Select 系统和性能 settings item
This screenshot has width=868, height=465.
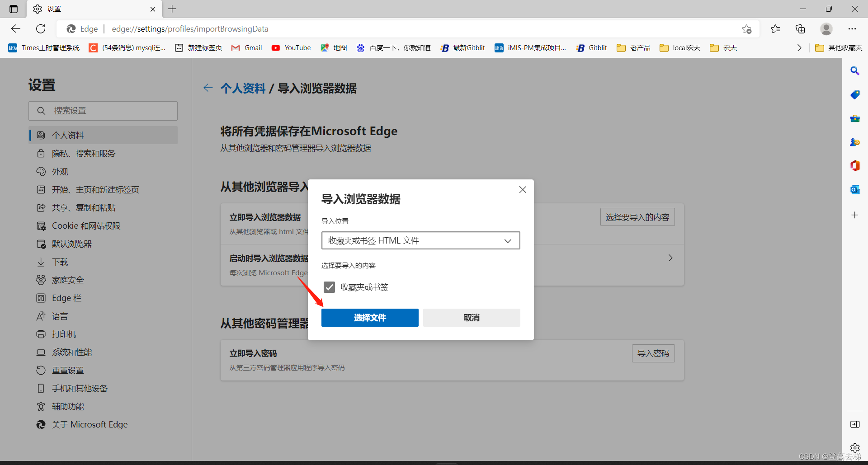coord(103,352)
